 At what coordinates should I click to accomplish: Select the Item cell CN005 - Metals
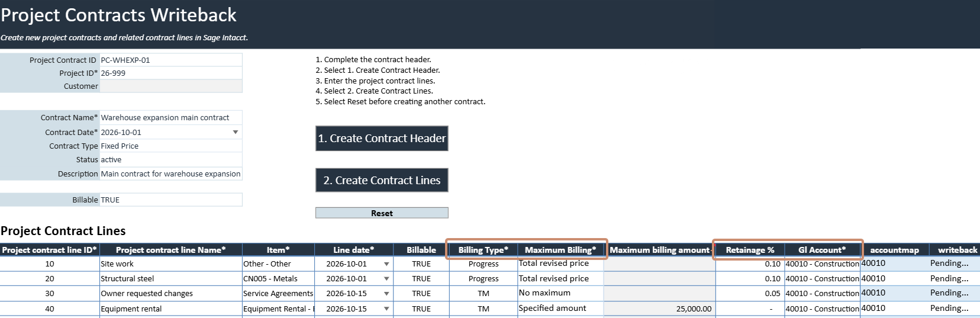coord(278,279)
